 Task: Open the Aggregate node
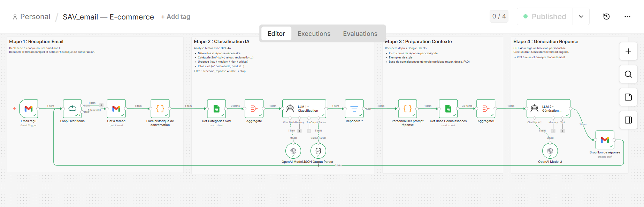click(254, 109)
